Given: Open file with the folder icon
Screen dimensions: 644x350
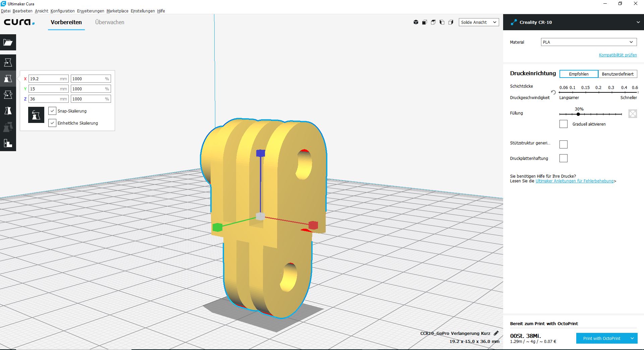Looking at the screenshot, I should tap(8, 42).
